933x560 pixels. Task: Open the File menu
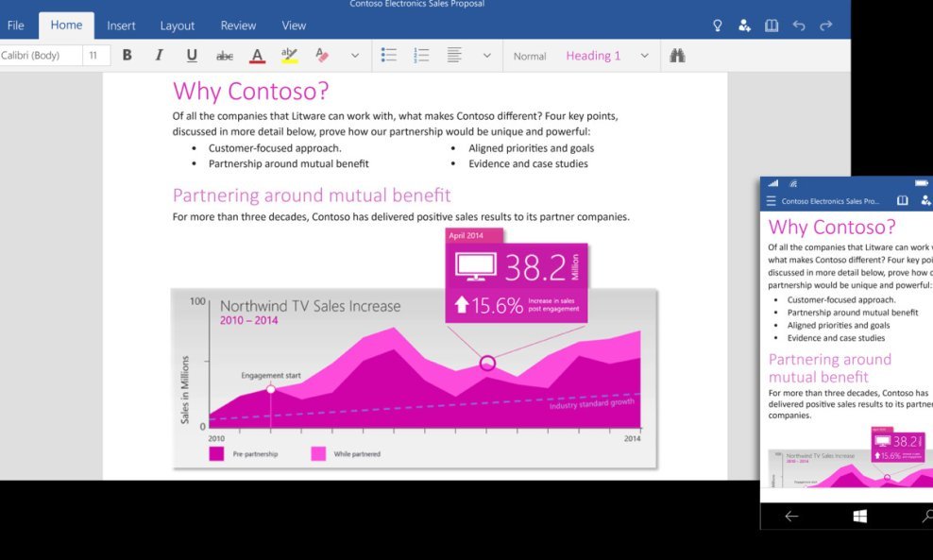click(x=15, y=25)
